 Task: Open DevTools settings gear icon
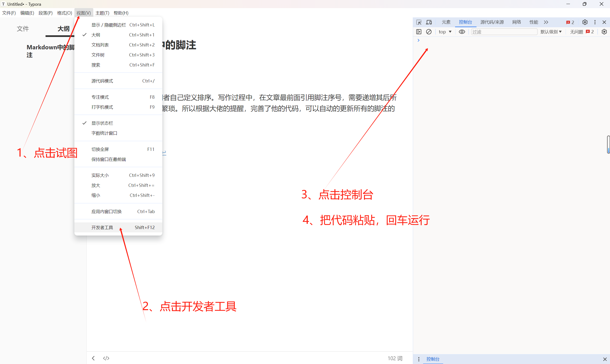click(x=585, y=22)
